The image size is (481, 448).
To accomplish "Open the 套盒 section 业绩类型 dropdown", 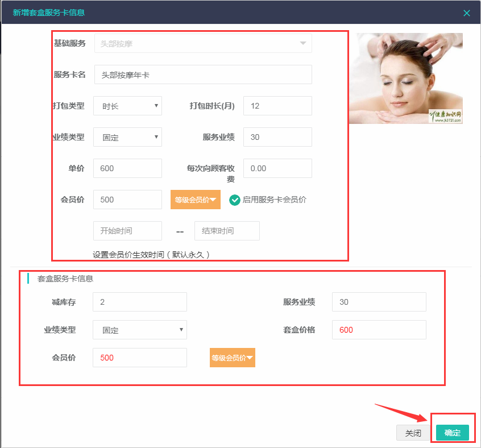I will point(140,330).
